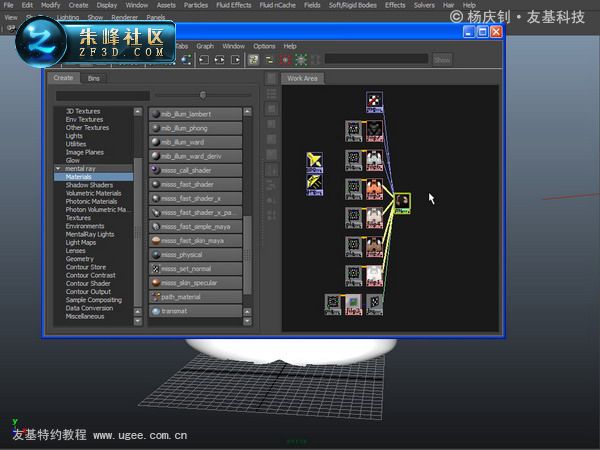Open Hypershade Help menu
600x450 pixels.
pos(290,46)
